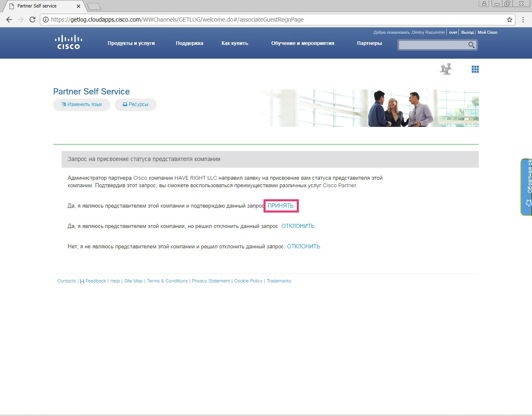Image resolution: width=532 pixels, height=416 pixels.
Task: Open Как купить menu
Action: click(235, 43)
